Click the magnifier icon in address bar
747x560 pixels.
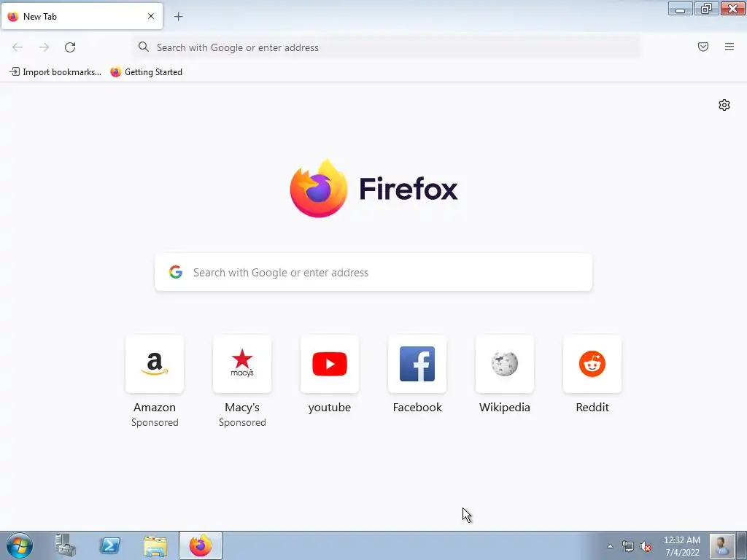point(144,47)
